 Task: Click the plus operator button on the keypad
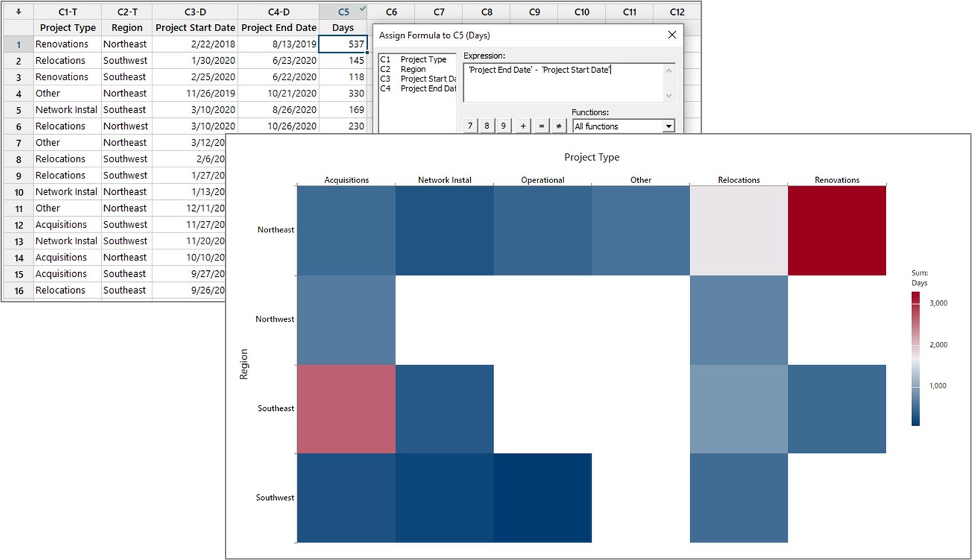[x=522, y=126]
